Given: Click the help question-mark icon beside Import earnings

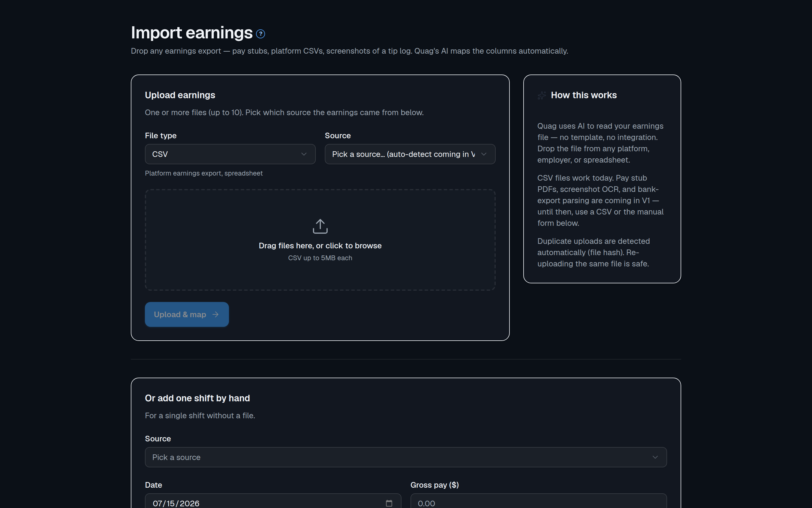Looking at the screenshot, I should (261, 34).
